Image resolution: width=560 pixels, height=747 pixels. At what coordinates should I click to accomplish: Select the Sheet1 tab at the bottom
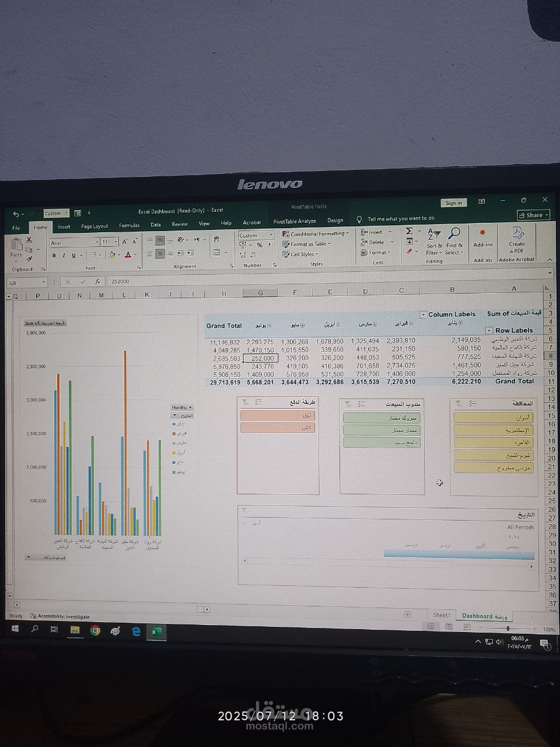coord(441,615)
